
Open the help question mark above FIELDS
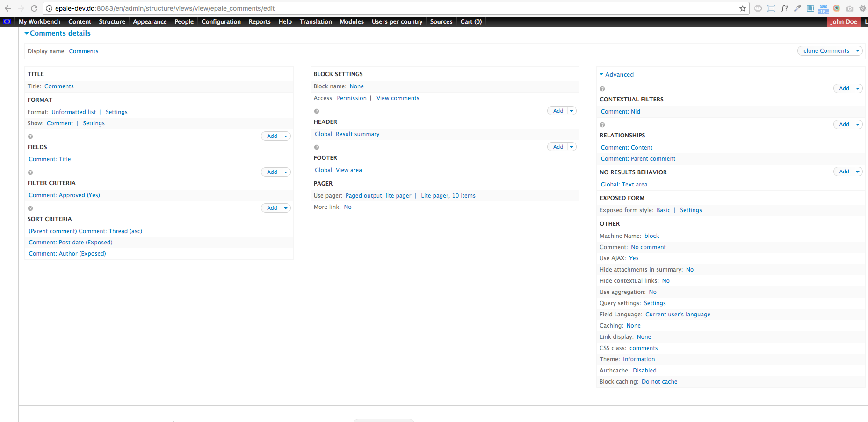click(x=30, y=136)
